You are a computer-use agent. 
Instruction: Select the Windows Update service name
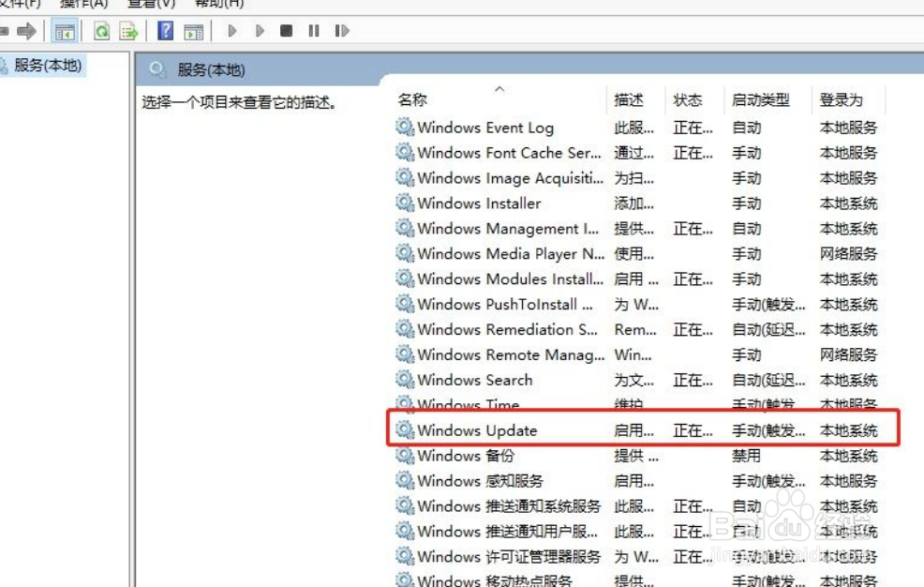(x=477, y=430)
